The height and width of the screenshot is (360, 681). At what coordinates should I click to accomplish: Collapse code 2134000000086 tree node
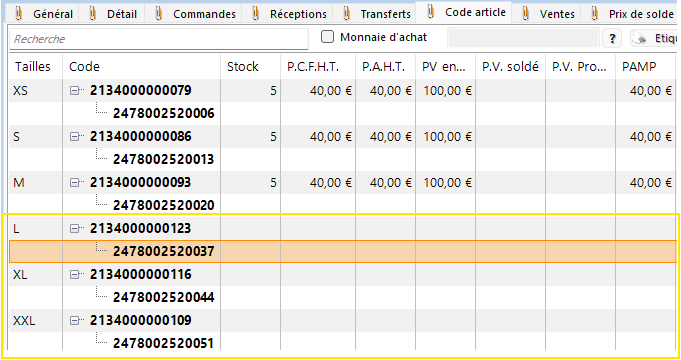point(75,136)
